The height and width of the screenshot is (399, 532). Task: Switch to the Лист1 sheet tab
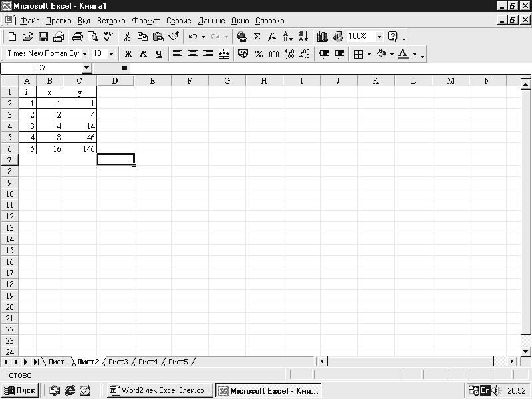pos(58,362)
